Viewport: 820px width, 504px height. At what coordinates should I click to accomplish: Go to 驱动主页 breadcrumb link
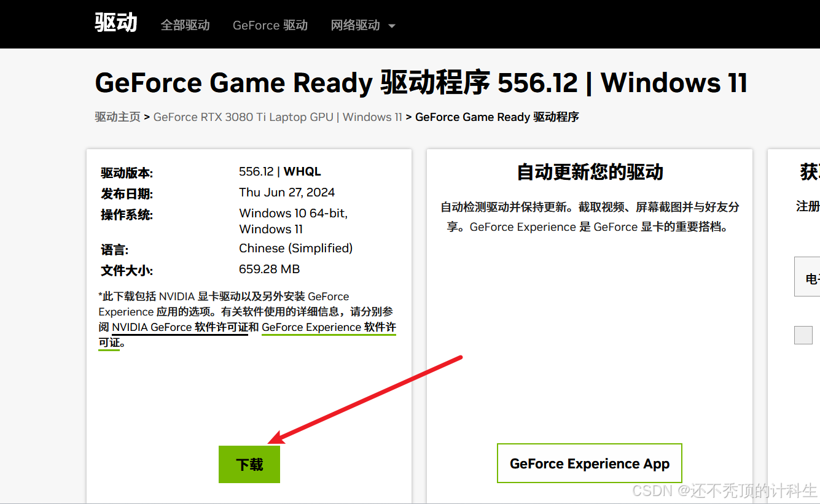click(118, 117)
